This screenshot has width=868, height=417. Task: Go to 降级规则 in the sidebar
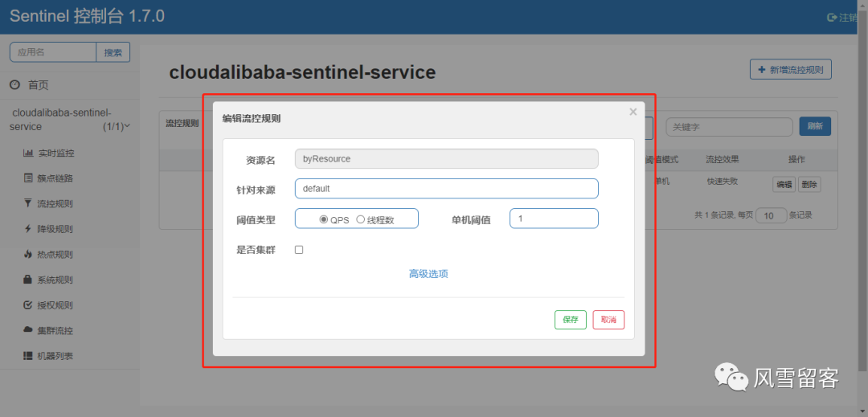(x=55, y=230)
